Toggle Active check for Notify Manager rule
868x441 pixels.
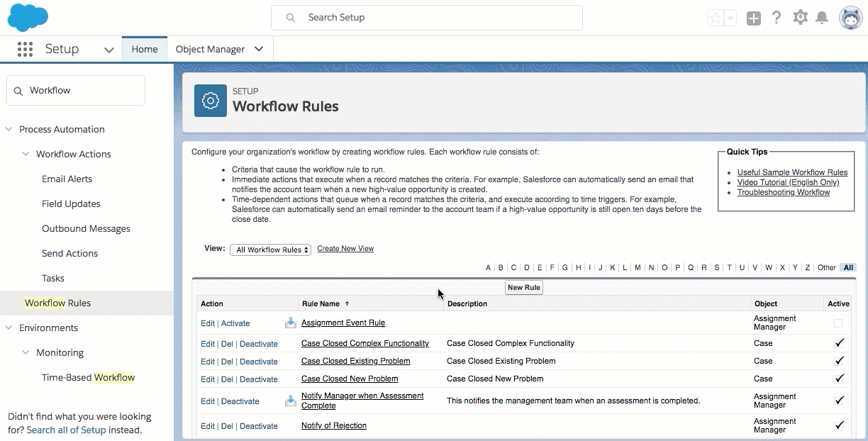pos(840,400)
